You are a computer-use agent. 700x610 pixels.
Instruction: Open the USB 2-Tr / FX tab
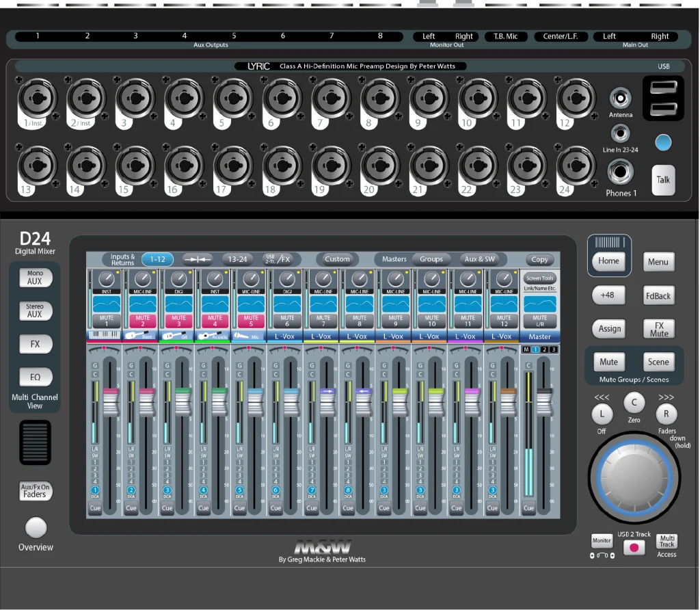coord(278,259)
